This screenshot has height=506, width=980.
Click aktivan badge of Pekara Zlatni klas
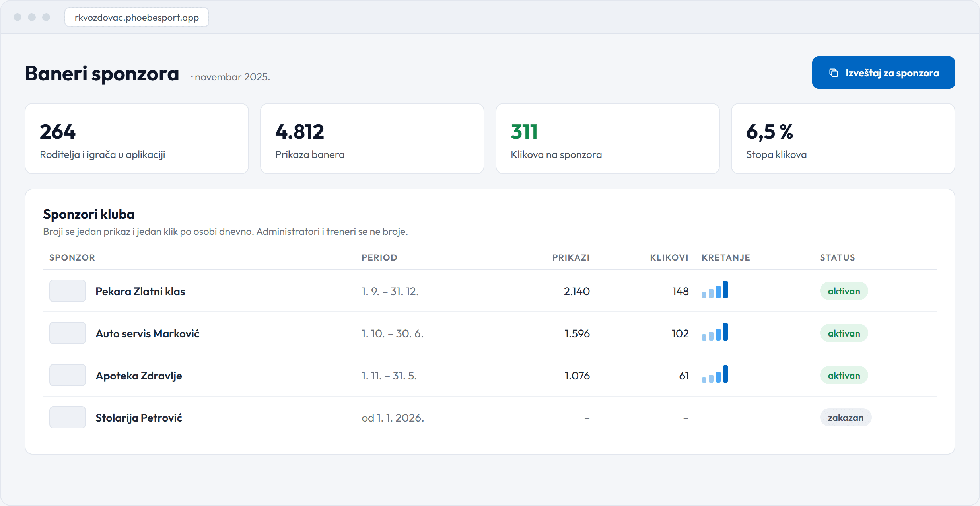[x=844, y=291]
